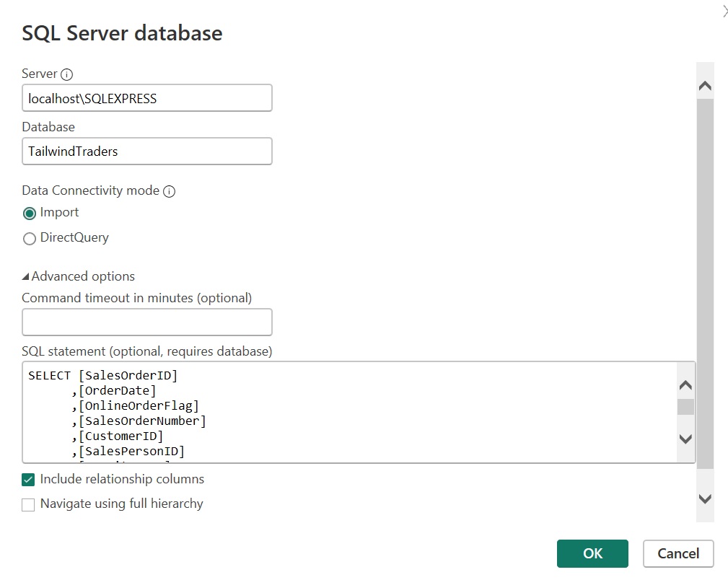Click the dialog scrollbar up arrow
728x580 pixels.
point(705,86)
